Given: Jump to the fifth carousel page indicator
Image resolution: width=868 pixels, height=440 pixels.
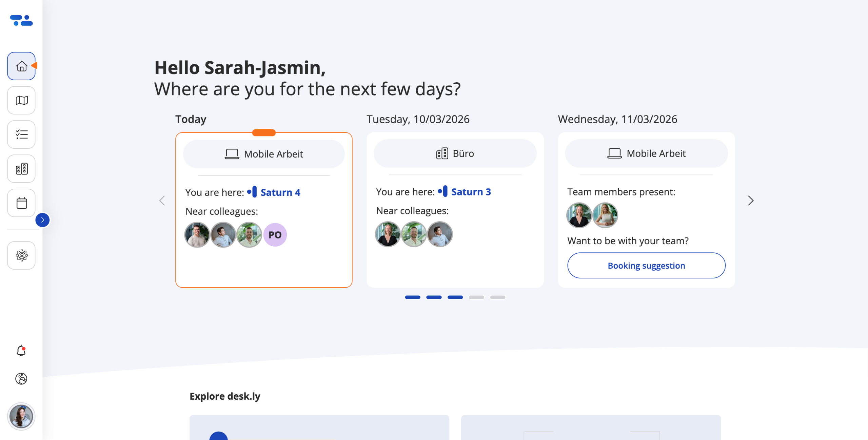Looking at the screenshot, I should (x=497, y=297).
